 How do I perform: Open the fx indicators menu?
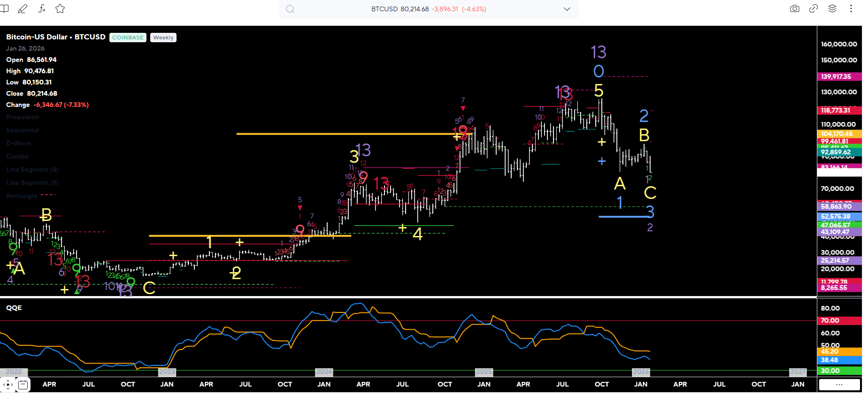click(42, 9)
